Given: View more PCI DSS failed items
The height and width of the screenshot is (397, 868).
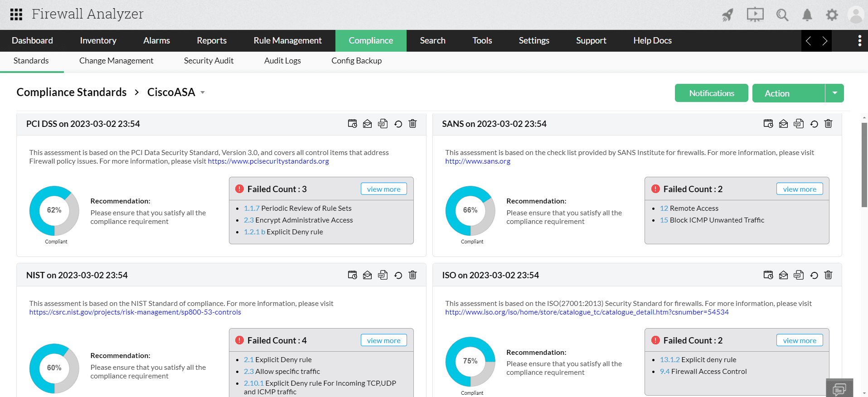Looking at the screenshot, I should [383, 189].
